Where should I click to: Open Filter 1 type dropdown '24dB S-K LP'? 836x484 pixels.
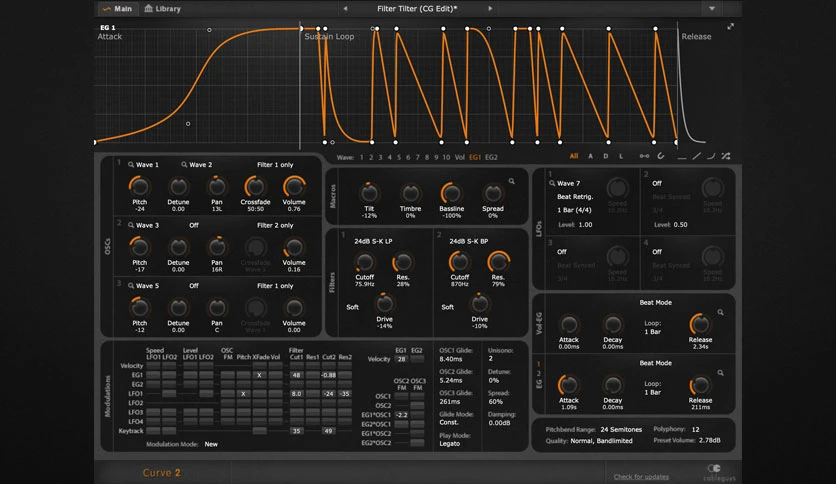coord(373,241)
